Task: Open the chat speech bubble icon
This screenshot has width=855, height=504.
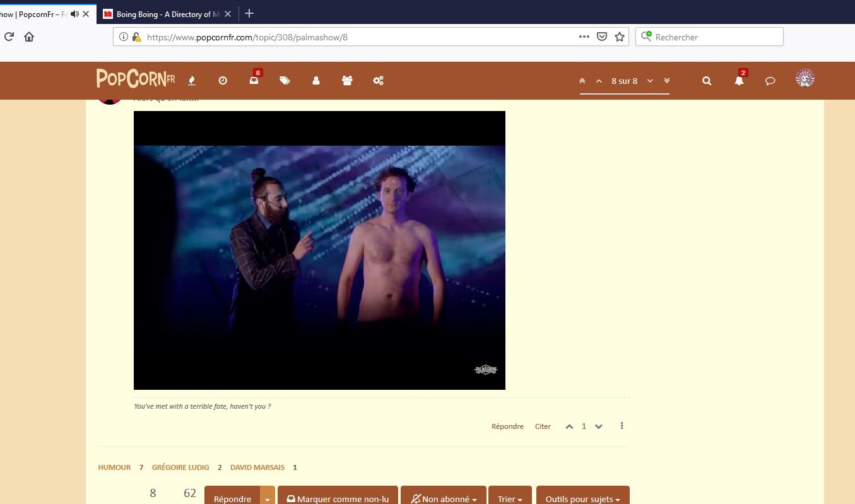Action: (x=770, y=81)
